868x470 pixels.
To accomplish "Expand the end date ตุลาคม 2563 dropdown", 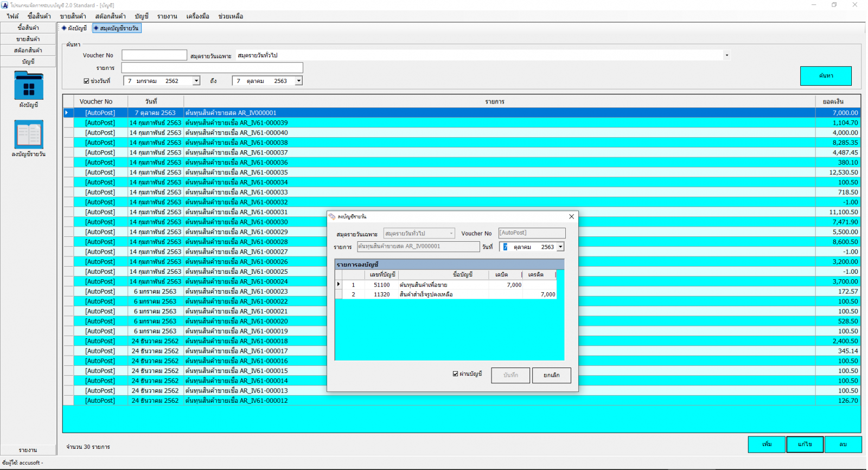I will click(298, 81).
